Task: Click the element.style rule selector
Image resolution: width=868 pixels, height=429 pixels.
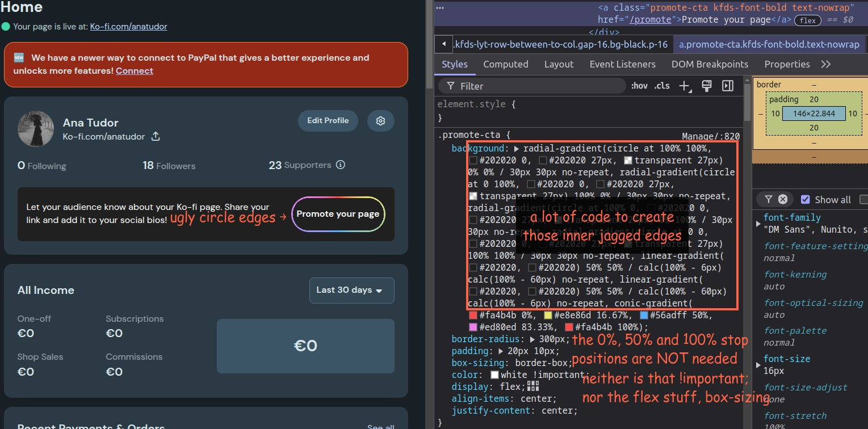Action: tap(472, 104)
